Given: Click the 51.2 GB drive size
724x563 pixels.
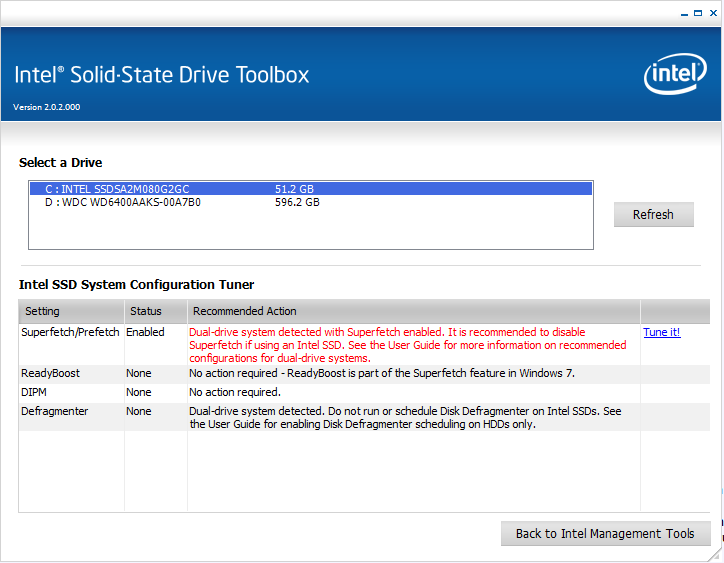Looking at the screenshot, I should [x=294, y=189].
